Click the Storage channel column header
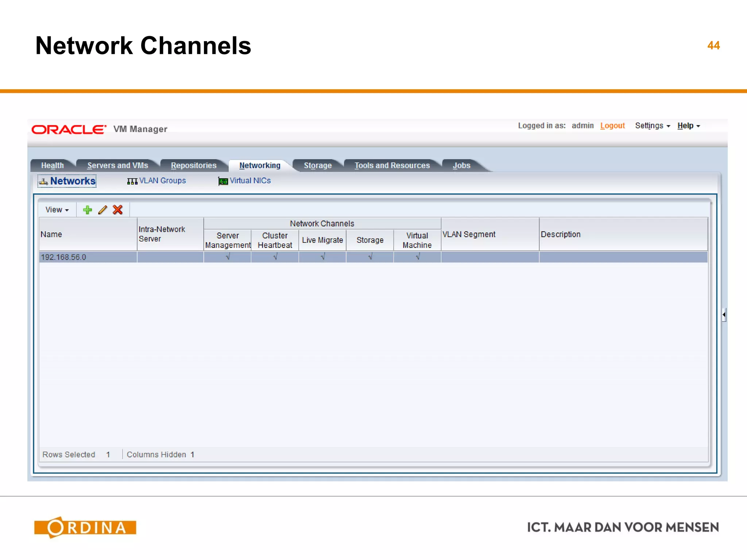747x560 pixels. [x=370, y=240]
